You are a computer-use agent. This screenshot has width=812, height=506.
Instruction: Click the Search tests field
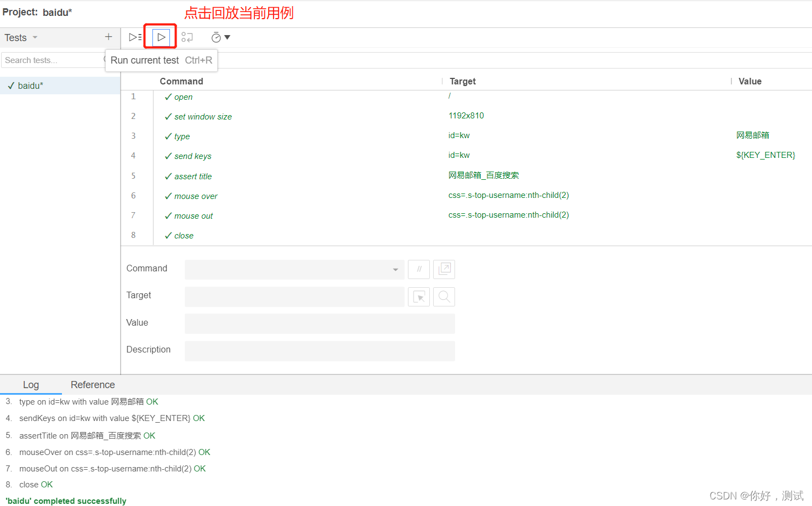(52, 60)
